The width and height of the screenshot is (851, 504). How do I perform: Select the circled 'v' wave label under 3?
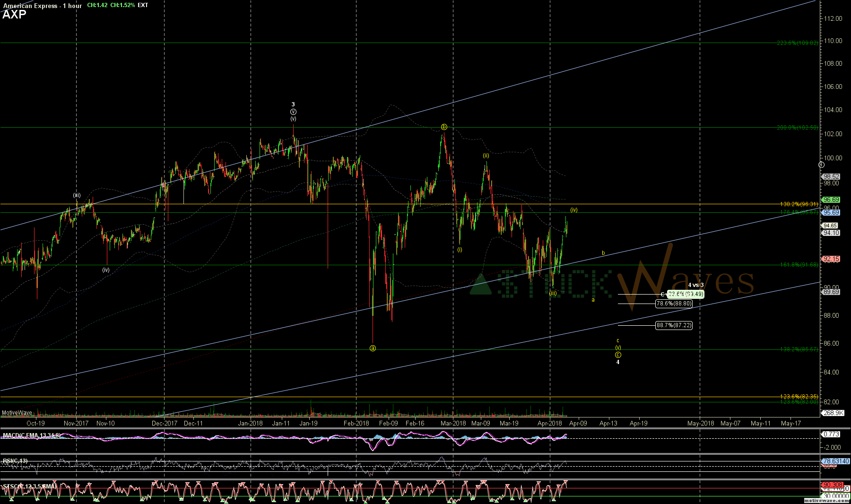(x=293, y=112)
